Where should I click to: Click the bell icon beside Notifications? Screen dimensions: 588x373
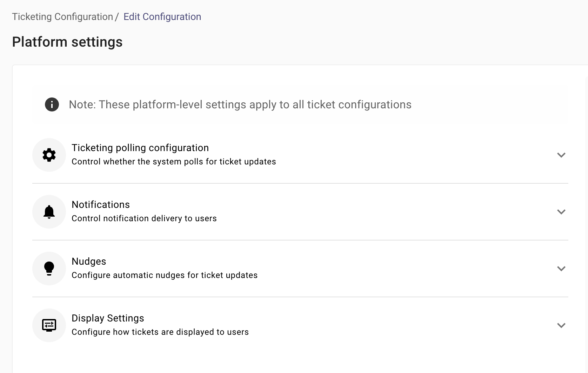pyautogui.click(x=49, y=212)
